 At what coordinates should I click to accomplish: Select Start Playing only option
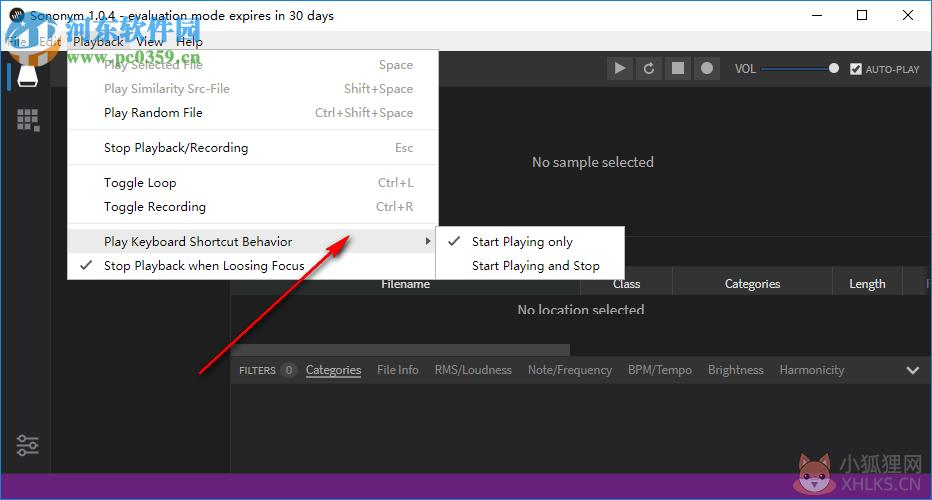pyautogui.click(x=530, y=241)
